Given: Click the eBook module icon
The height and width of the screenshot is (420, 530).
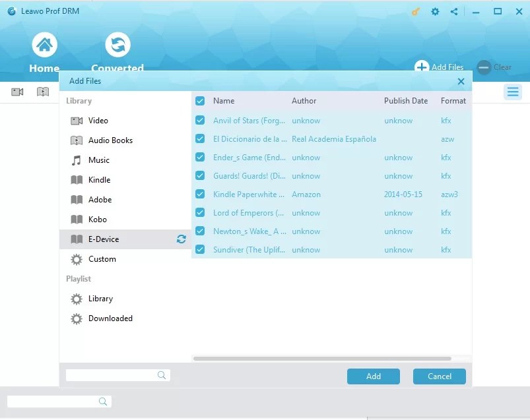Looking at the screenshot, I should 42,92.
